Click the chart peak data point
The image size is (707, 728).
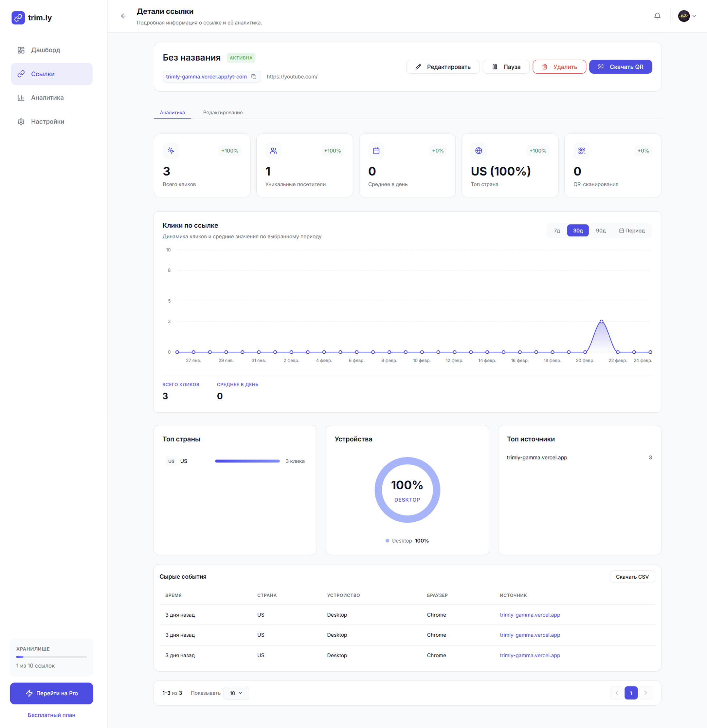601,321
